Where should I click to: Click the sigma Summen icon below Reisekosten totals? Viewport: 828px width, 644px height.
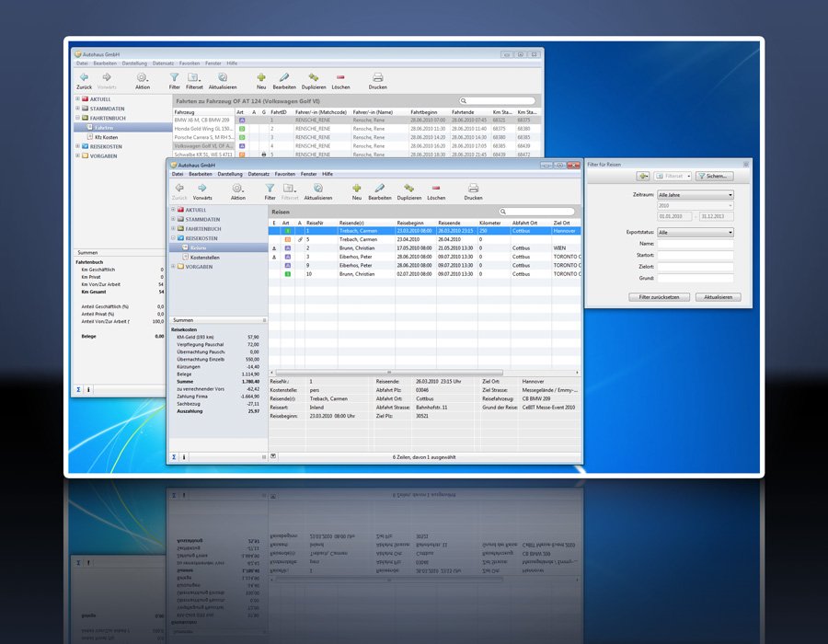pos(174,456)
